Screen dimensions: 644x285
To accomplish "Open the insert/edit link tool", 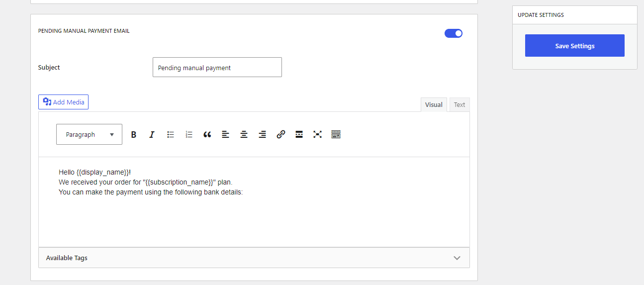I will (x=281, y=134).
